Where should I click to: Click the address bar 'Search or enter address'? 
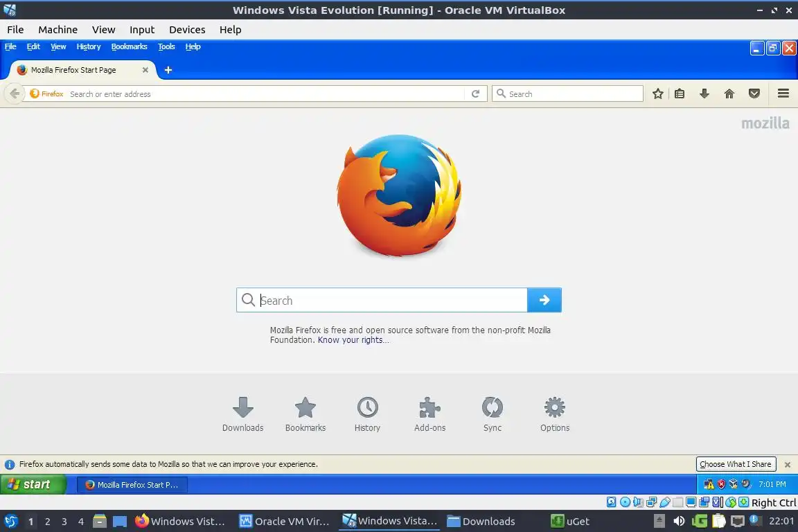(x=265, y=94)
